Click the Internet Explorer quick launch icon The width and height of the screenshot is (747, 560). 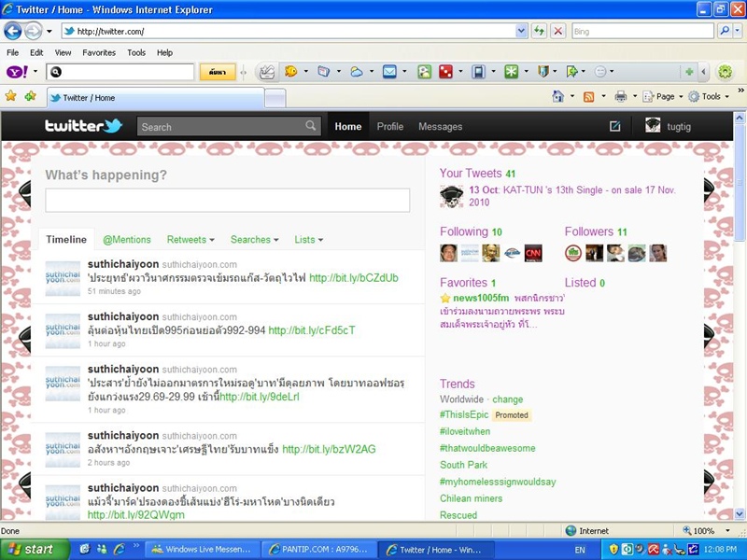(x=119, y=550)
